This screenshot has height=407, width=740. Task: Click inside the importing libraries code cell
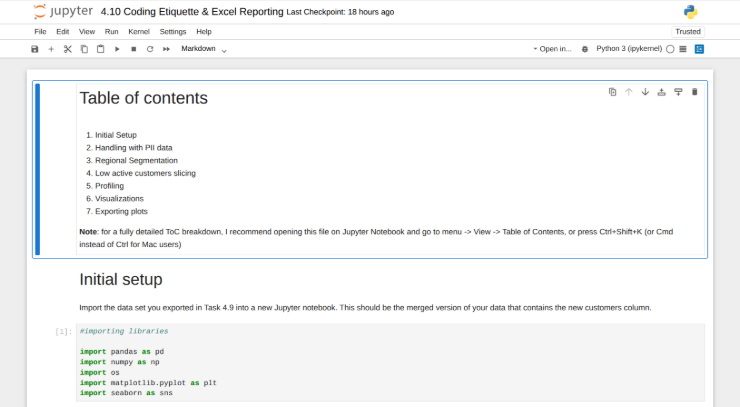pyautogui.click(x=390, y=362)
